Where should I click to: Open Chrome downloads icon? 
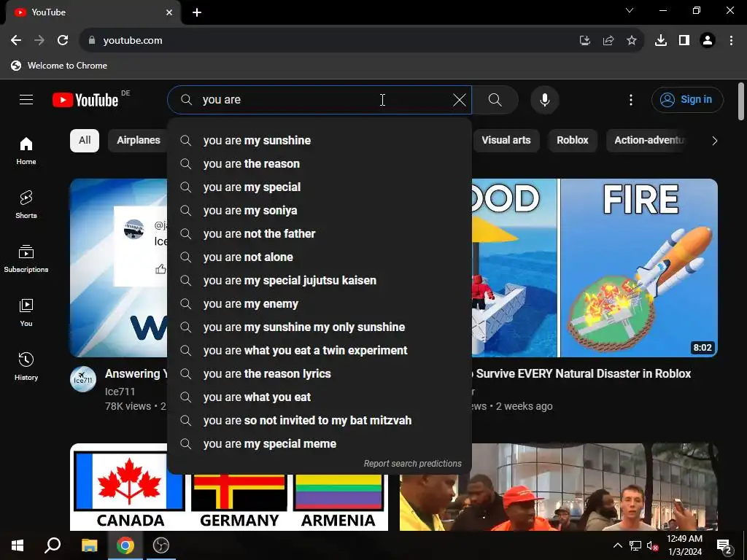(661, 41)
